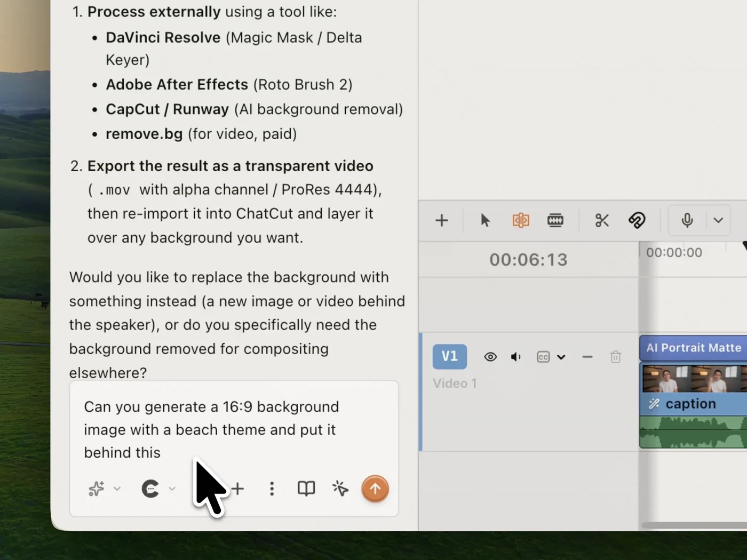Viewport: 747px width, 560px height.
Task: Click the ripple trim tool icon
Action: coord(555,220)
